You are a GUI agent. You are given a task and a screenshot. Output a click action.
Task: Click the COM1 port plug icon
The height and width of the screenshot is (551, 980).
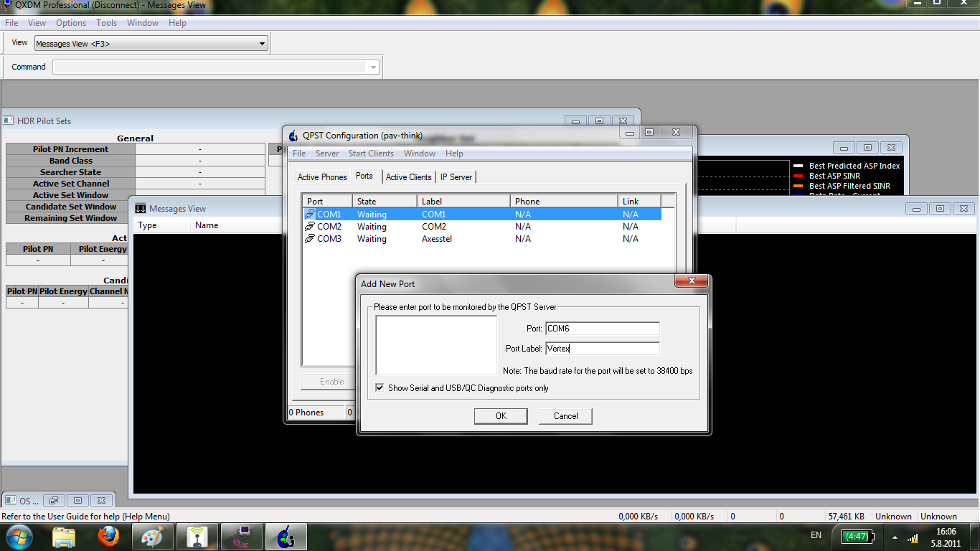(x=310, y=215)
